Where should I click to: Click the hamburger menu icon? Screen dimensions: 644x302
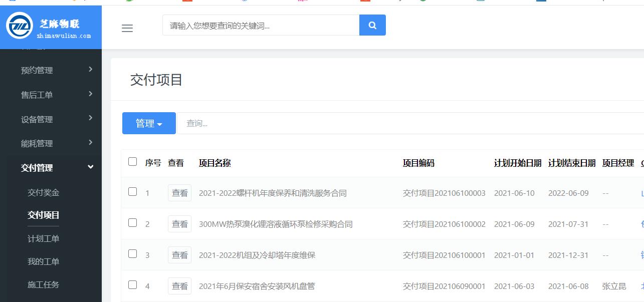click(x=127, y=28)
